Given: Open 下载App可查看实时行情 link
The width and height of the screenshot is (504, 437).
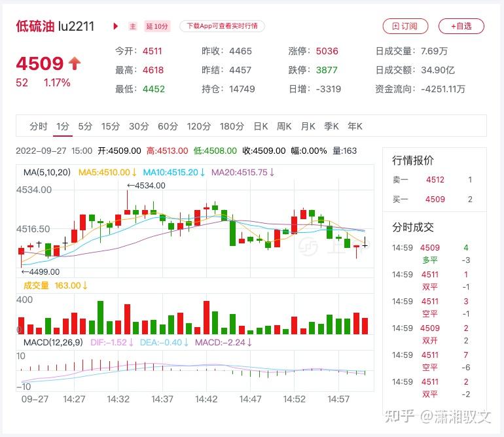Looking at the screenshot, I should click(x=222, y=26).
